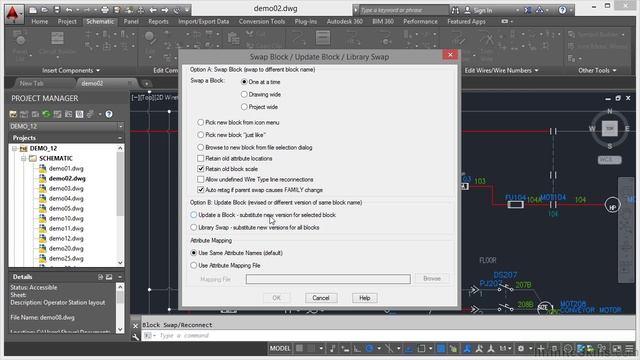Click the Save icon in quick access toolbar
The height and width of the screenshot is (360, 640).
57,10
